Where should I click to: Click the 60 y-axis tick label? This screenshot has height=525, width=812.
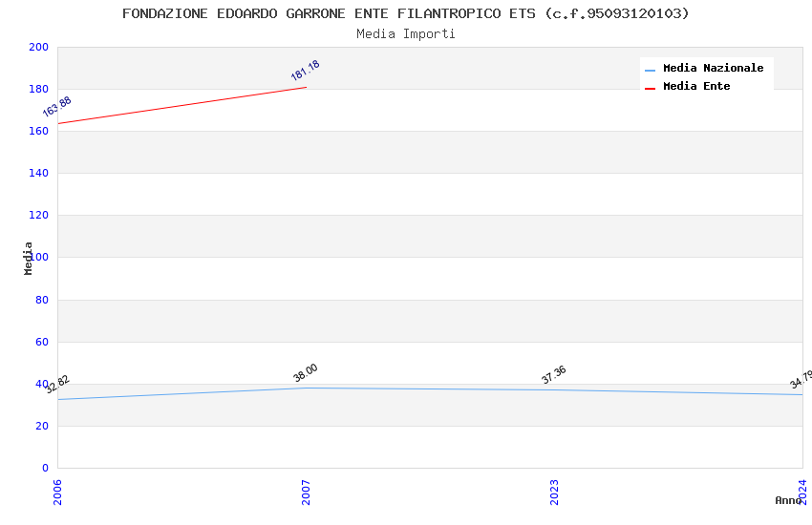(x=42, y=342)
